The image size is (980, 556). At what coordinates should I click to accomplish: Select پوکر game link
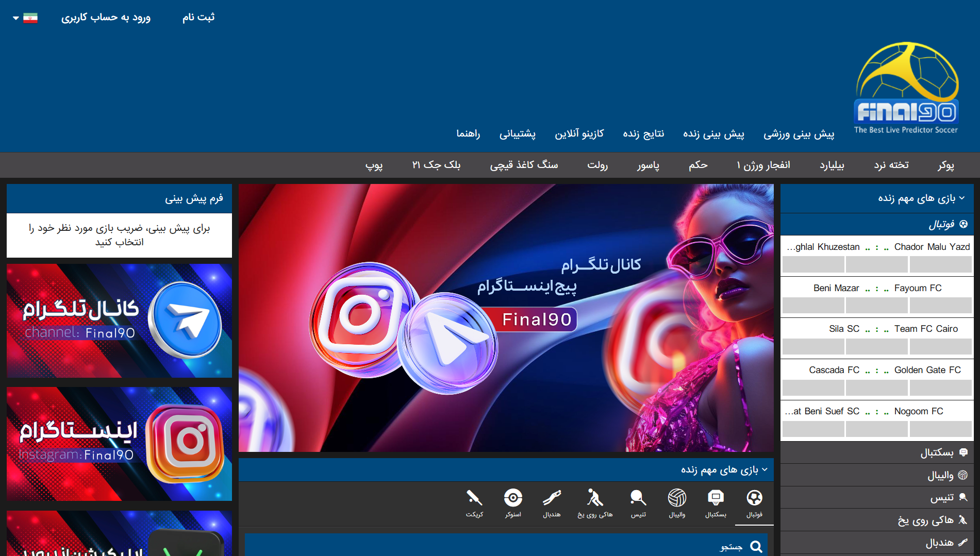[x=946, y=165]
